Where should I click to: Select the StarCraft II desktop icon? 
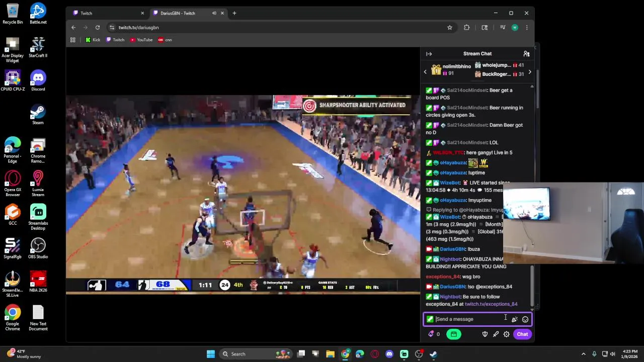(x=38, y=47)
